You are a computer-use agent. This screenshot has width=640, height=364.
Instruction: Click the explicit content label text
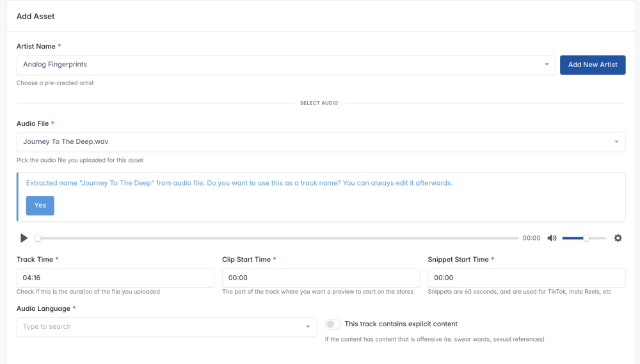pyautogui.click(x=401, y=324)
